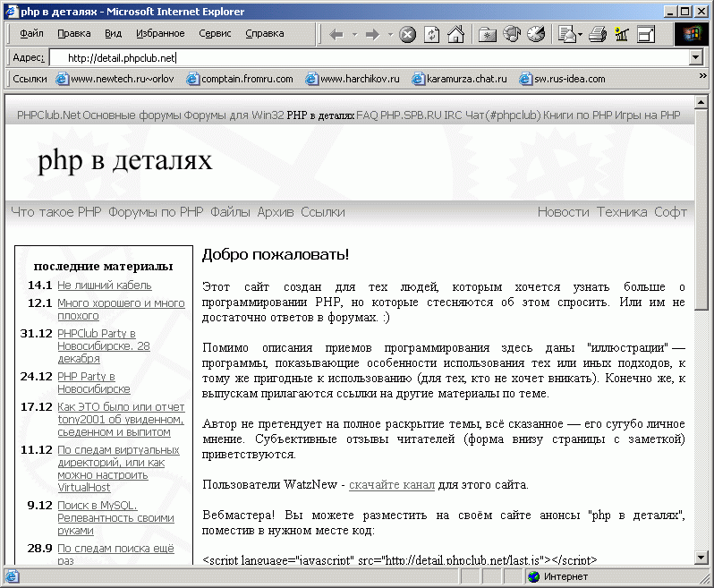Viewport: 714px width, 588px height.
Task: Open 'Игры на PHP' top link
Action: point(648,115)
